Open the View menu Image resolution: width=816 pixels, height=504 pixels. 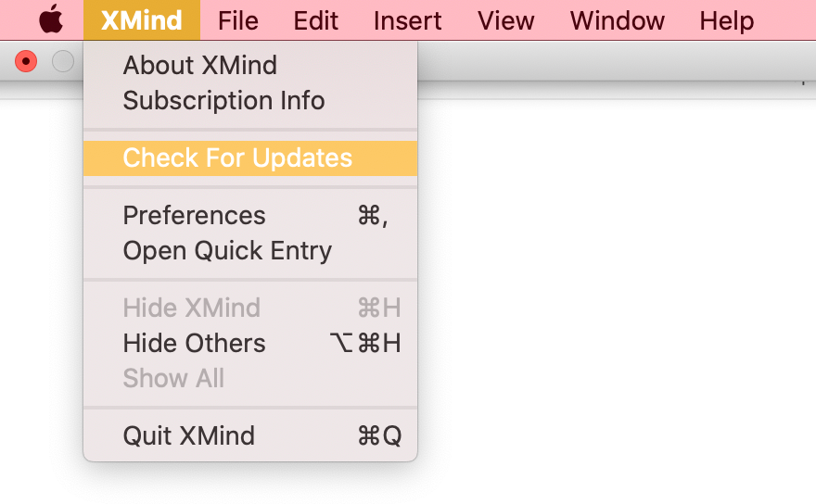pyautogui.click(x=505, y=20)
